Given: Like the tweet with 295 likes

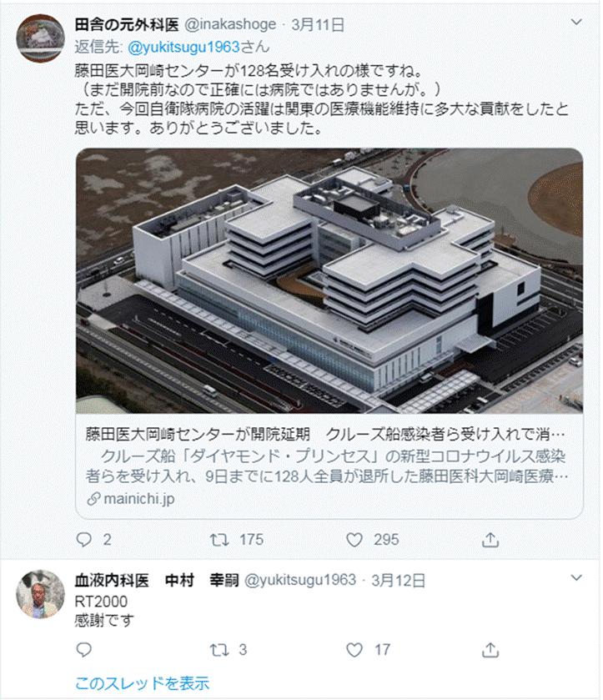Looking at the screenshot, I should tap(354, 540).
